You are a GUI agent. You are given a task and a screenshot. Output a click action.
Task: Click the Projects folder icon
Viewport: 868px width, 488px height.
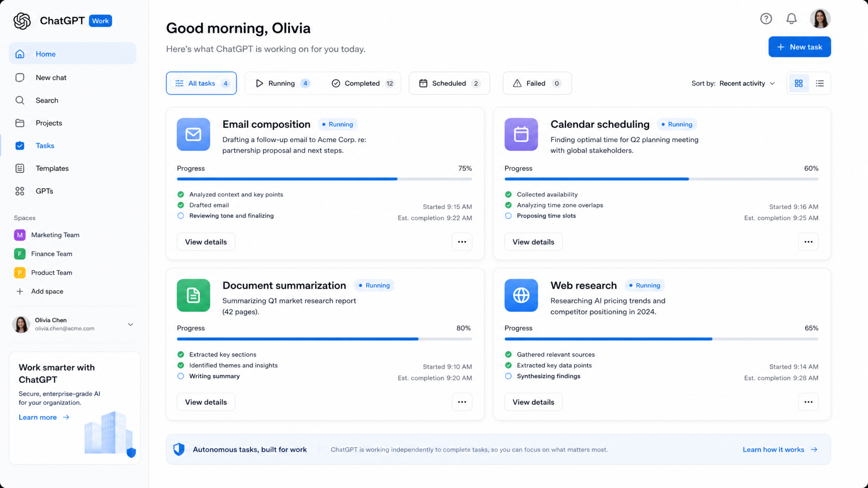19,123
